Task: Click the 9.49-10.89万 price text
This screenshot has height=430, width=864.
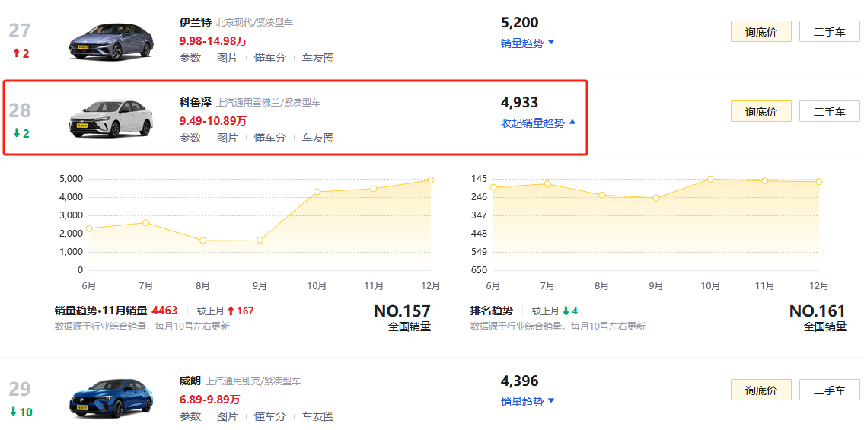Action: coord(213,120)
